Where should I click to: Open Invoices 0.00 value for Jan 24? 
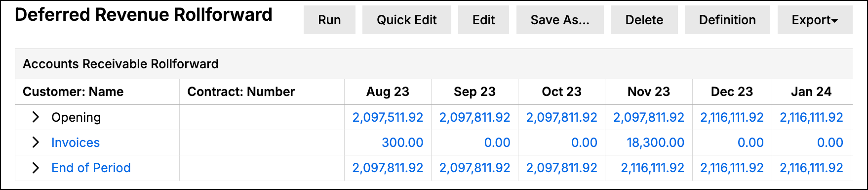(830, 142)
